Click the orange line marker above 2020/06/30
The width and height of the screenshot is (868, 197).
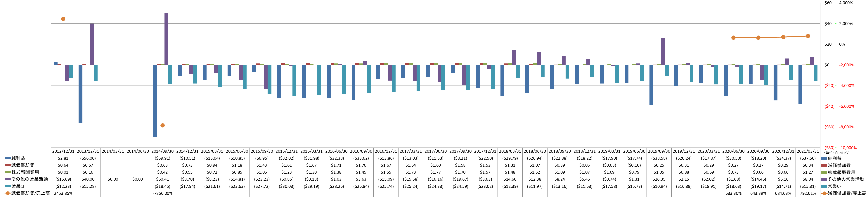(x=734, y=38)
